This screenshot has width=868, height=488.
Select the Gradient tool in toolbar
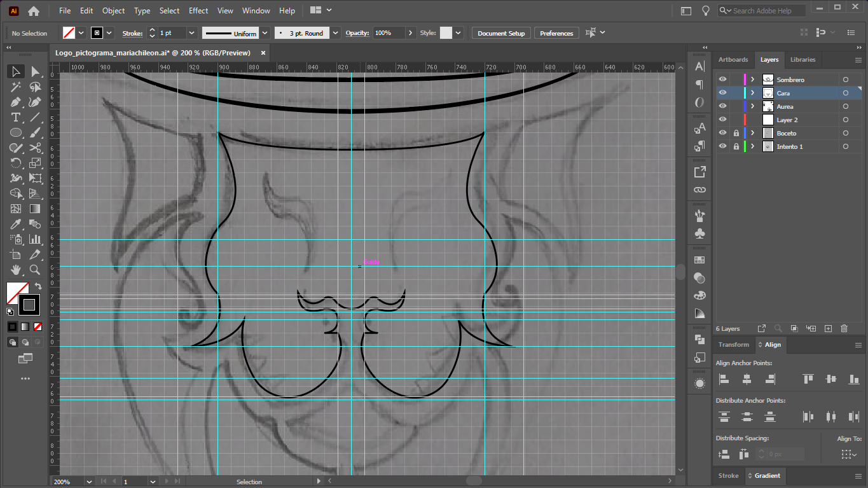36,209
